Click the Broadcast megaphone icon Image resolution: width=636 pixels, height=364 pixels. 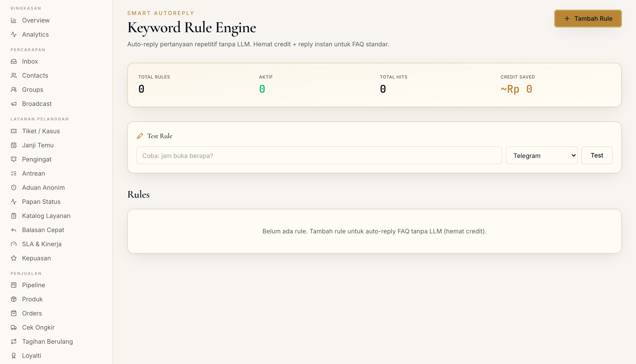[x=14, y=104]
